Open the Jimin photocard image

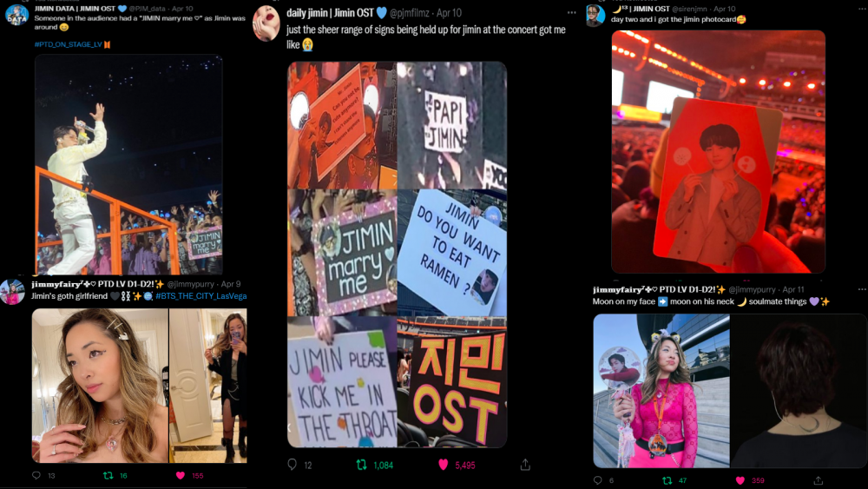(718, 151)
